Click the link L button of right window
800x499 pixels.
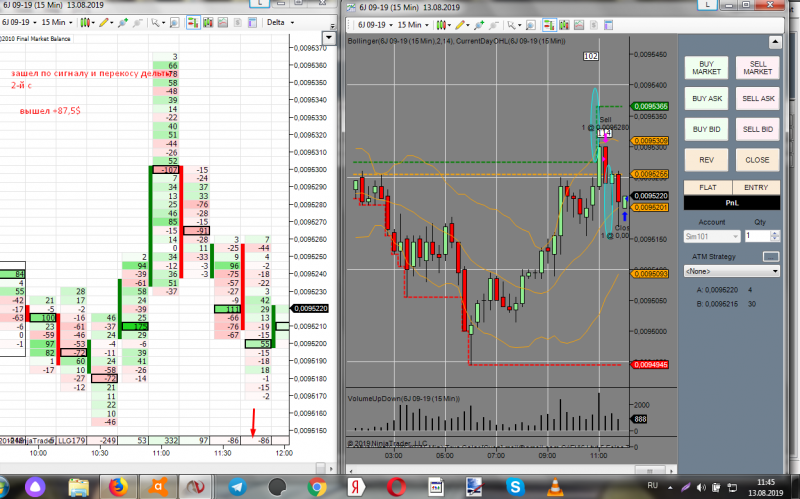pyautogui.click(x=707, y=4)
